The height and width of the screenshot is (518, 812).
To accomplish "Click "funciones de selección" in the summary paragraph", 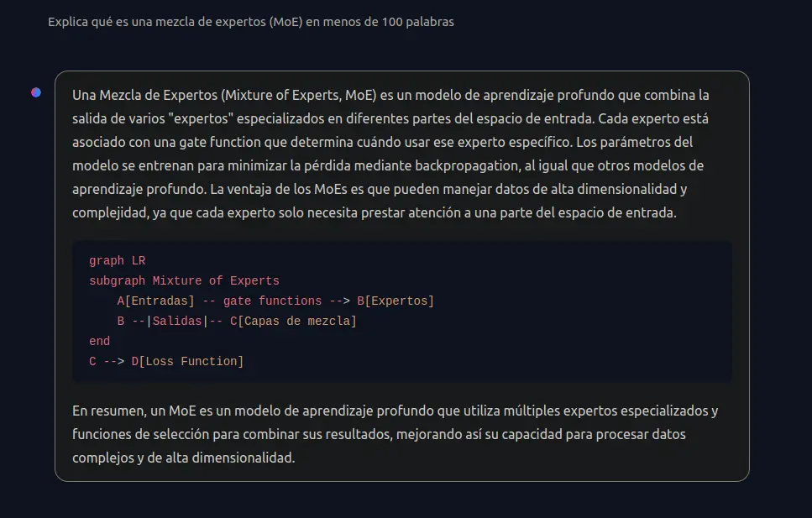I will (x=141, y=434).
